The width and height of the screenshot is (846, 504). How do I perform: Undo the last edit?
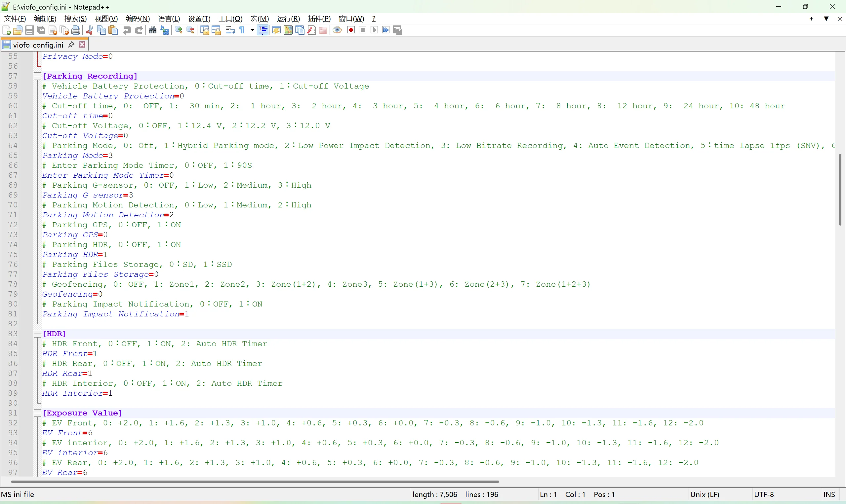coord(126,30)
